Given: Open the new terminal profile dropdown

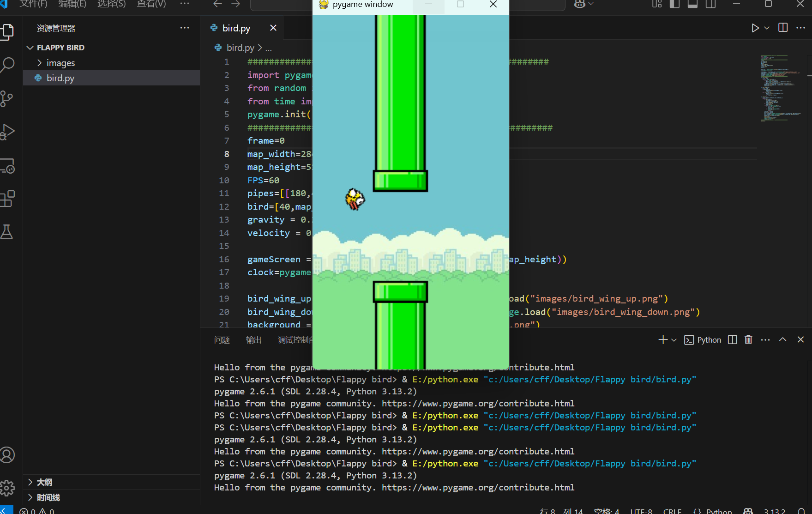Looking at the screenshot, I should [674, 340].
